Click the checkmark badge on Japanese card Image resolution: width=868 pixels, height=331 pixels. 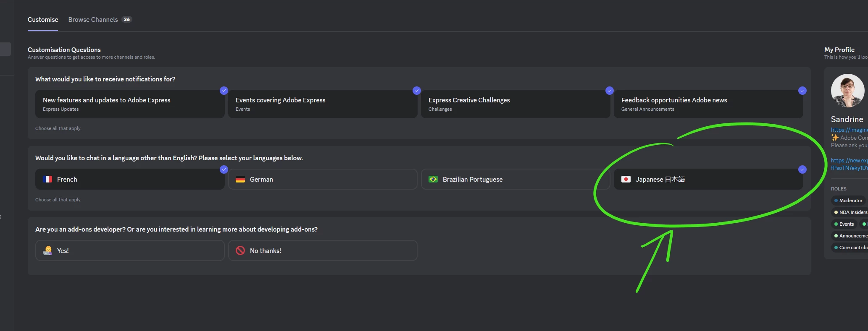(802, 169)
